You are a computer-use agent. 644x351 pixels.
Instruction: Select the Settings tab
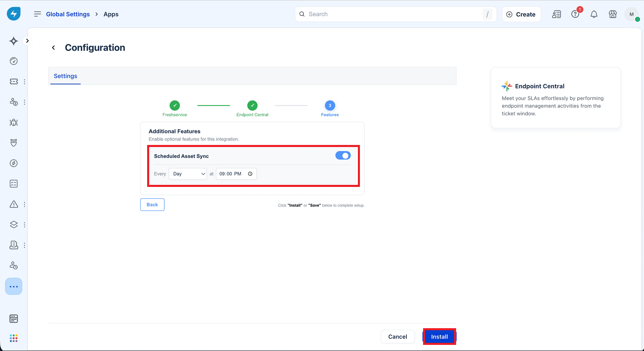(65, 76)
